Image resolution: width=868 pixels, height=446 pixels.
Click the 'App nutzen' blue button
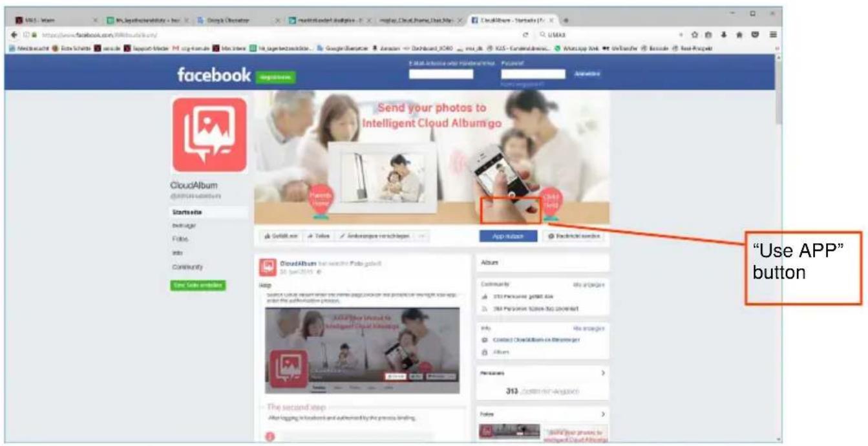click(508, 237)
